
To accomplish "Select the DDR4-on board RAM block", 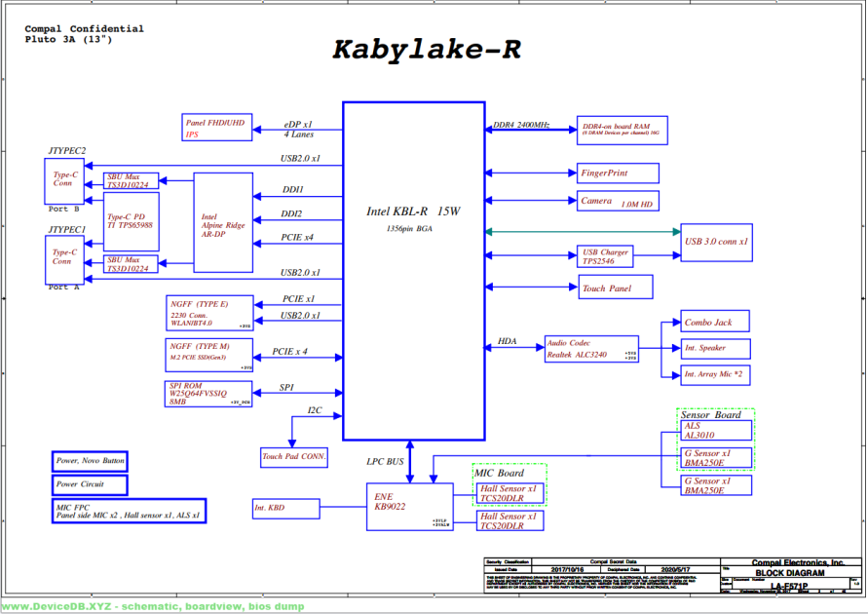I will click(x=623, y=130).
